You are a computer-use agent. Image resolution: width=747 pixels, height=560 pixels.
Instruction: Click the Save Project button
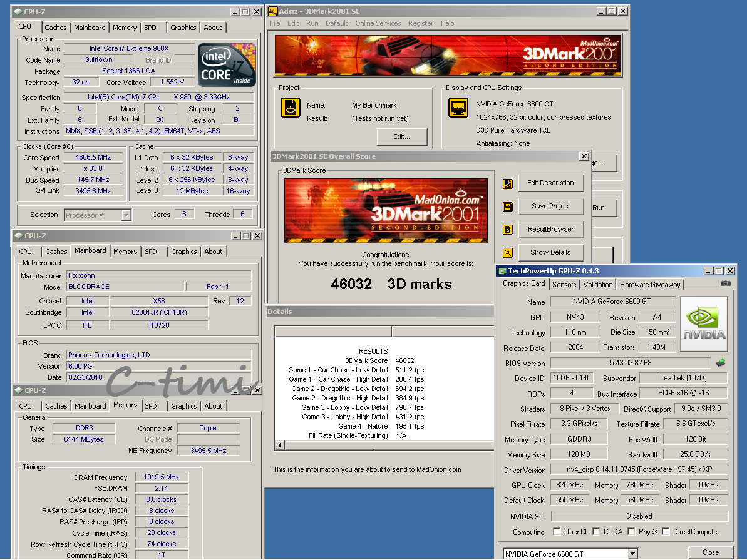pyautogui.click(x=551, y=206)
